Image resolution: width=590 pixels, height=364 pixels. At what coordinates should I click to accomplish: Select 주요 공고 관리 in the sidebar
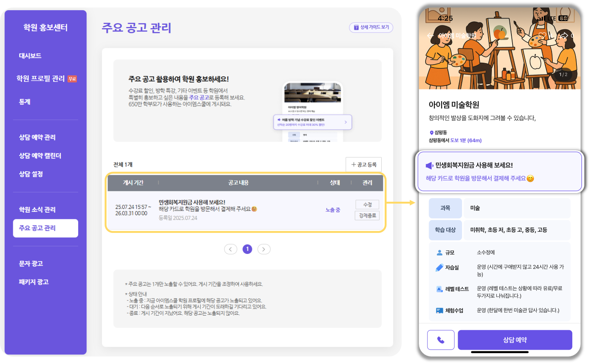tap(46, 228)
